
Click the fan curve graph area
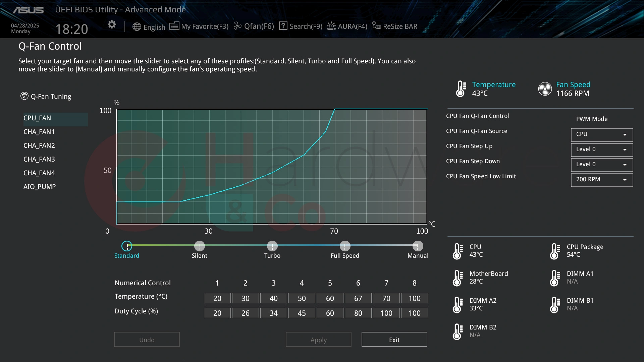click(x=272, y=167)
